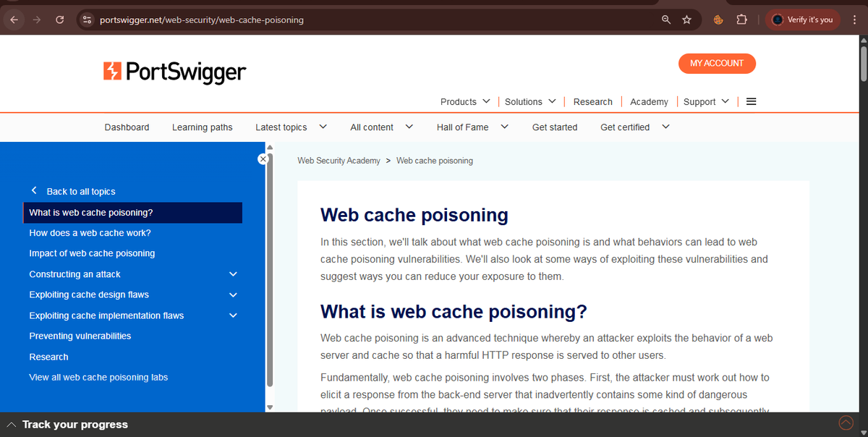Viewport: 868px width, 437px height.
Task: Click the circular arrow icon in progress bar
Action: point(846,423)
